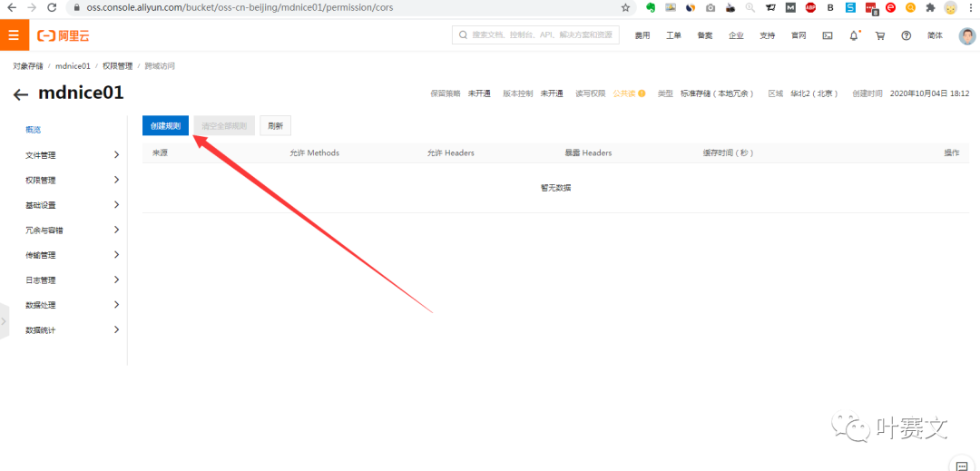
Task: Open the 备案 header menu
Action: click(x=705, y=35)
